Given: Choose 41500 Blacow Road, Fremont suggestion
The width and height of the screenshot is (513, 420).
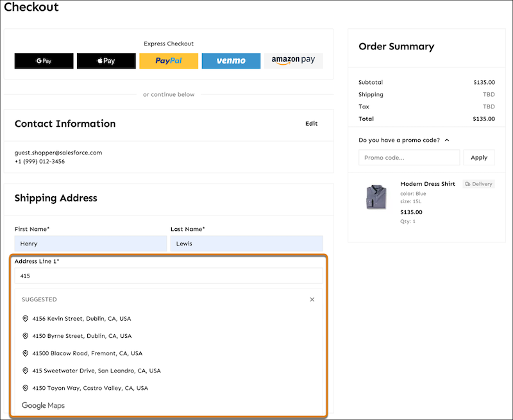Looking at the screenshot, I should (x=87, y=353).
